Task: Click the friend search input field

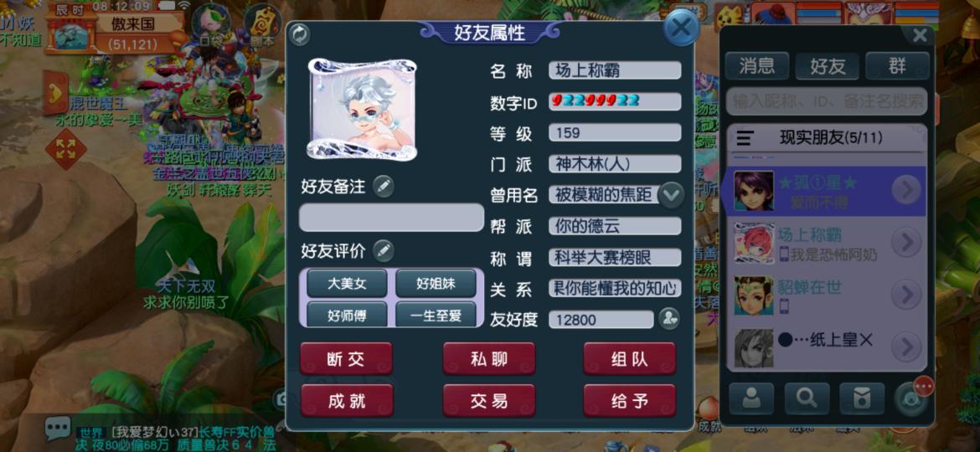Action: [x=826, y=101]
